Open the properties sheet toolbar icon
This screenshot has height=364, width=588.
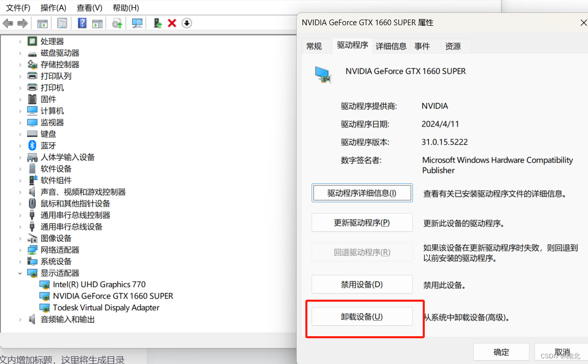click(x=62, y=23)
